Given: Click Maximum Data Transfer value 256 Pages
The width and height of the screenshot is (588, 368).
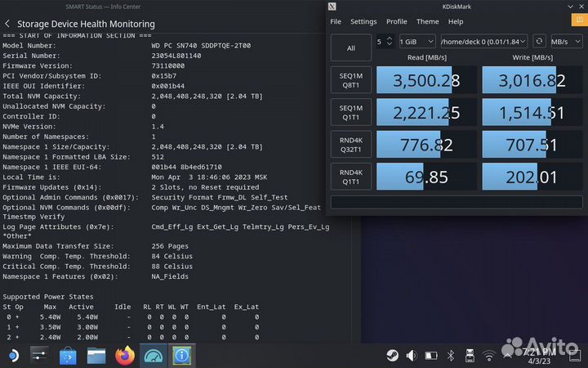Looking at the screenshot, I should click(170, 246).
